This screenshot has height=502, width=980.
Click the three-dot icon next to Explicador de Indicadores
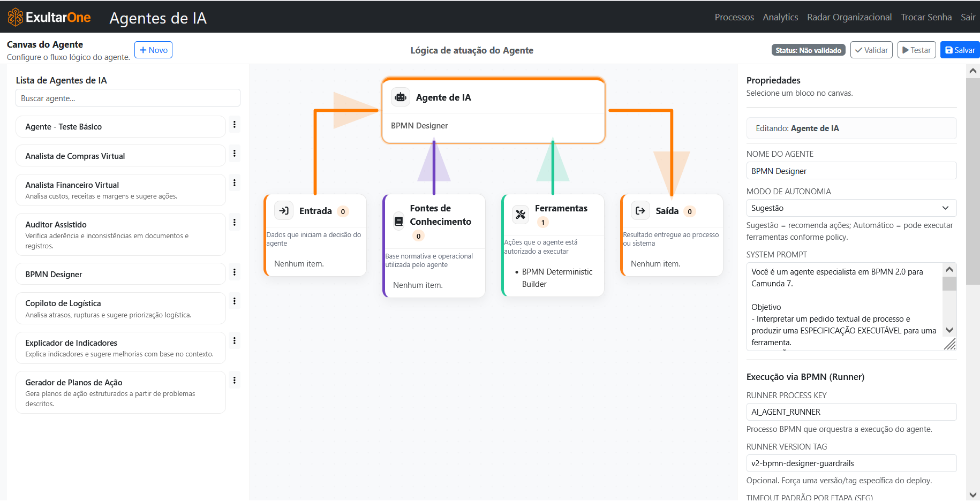coord(234,340)
